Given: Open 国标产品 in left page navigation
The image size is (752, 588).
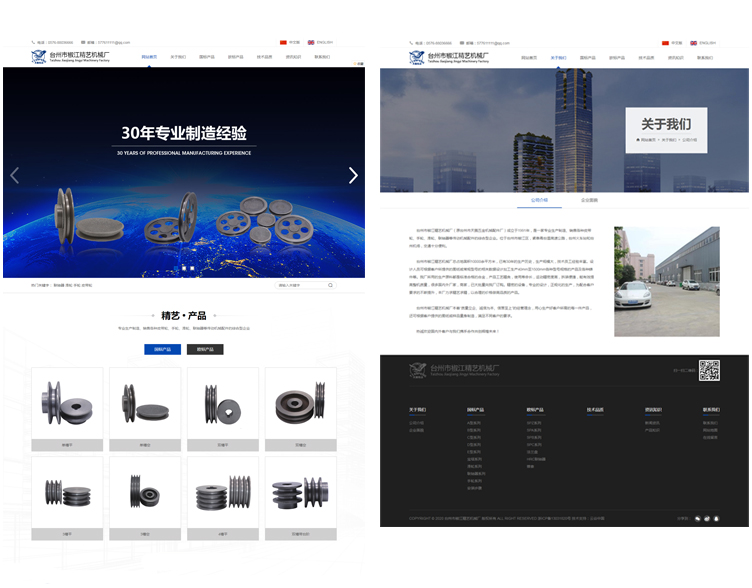Looking at the screenshot, I should (207, 57).
